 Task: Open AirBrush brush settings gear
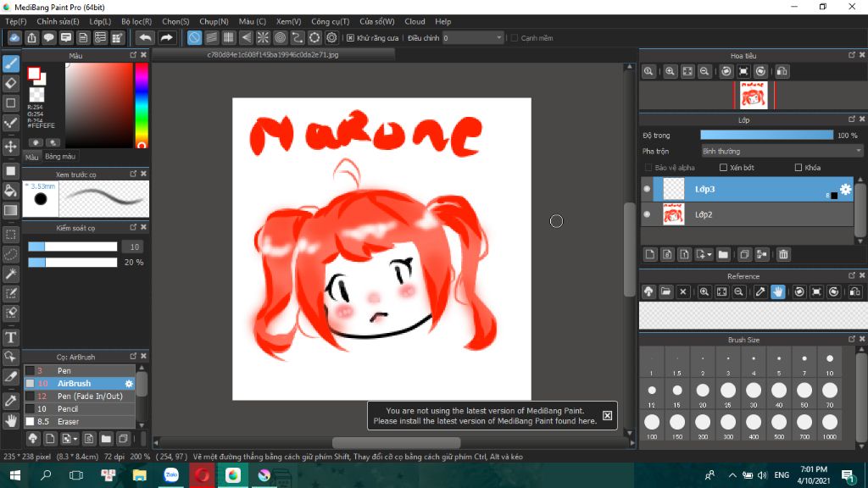pos(129,384)
